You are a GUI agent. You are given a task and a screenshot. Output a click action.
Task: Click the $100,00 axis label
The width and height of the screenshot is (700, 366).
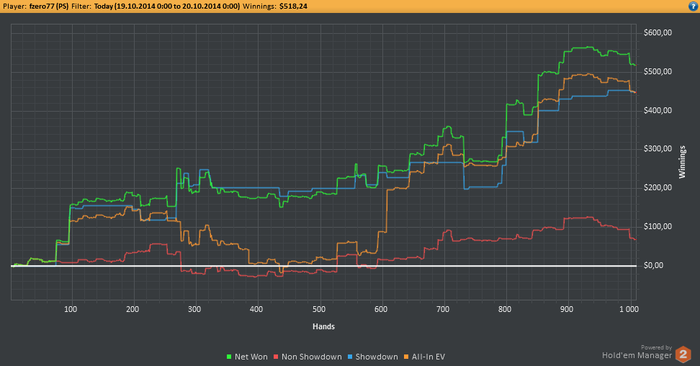tap(658, 226)
